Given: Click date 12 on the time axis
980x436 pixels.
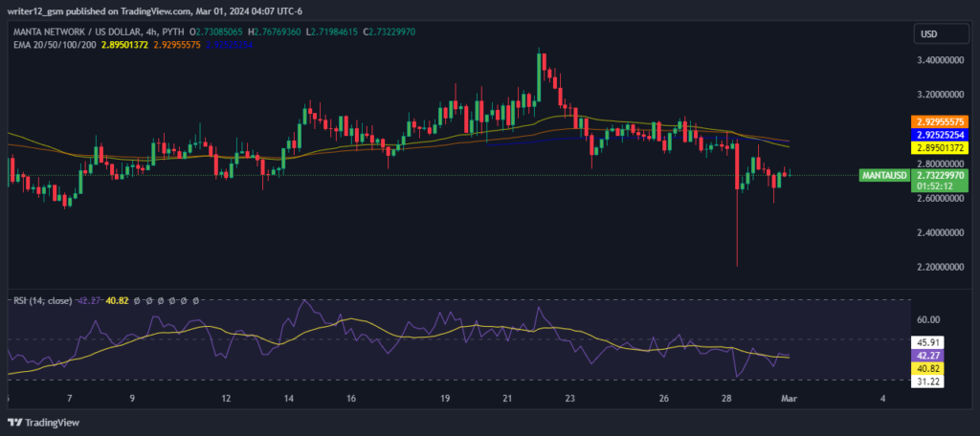Looking at the screenshot, I should pyautogui.click(x=226, y=399).
